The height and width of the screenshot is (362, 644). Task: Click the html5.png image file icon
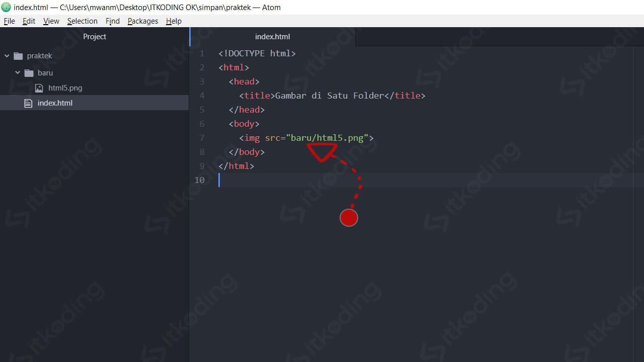tap(39, 88)
